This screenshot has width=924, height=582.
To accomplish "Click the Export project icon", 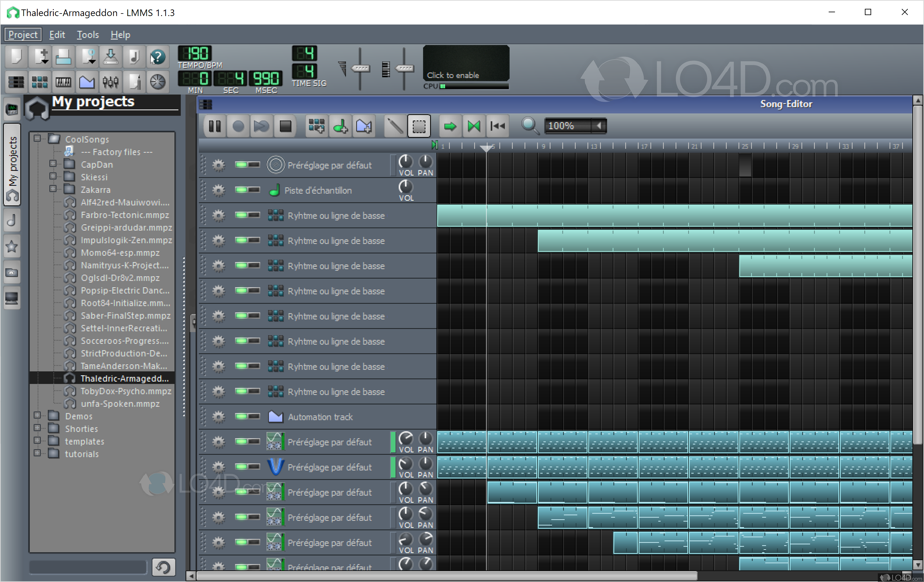I will point(110,56).
